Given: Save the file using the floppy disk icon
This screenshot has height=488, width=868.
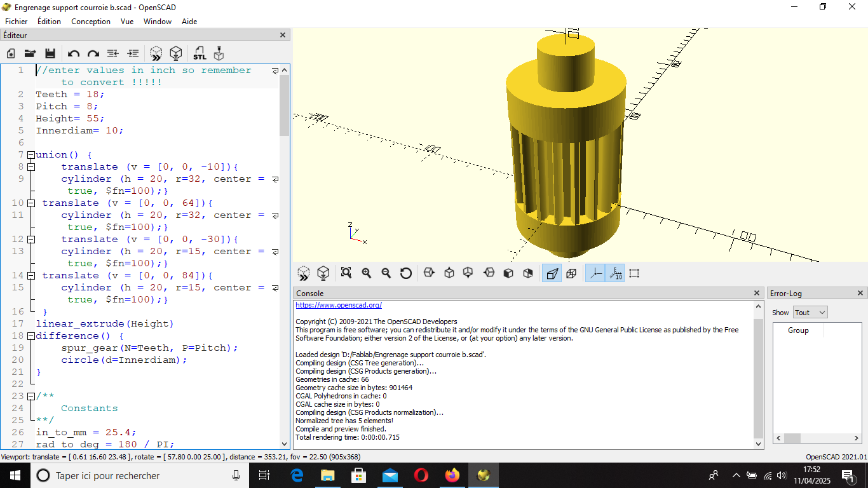Looking at the screenshot, I should (50, 53).
